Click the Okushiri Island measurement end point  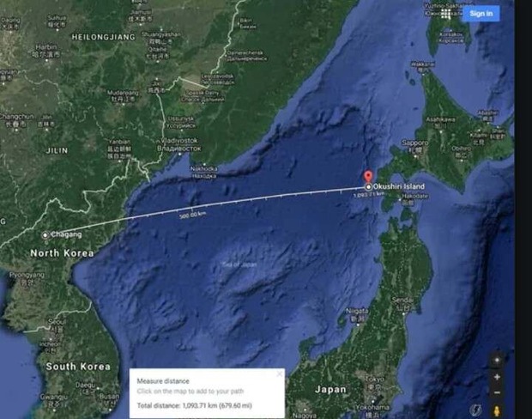pos(368,187)
